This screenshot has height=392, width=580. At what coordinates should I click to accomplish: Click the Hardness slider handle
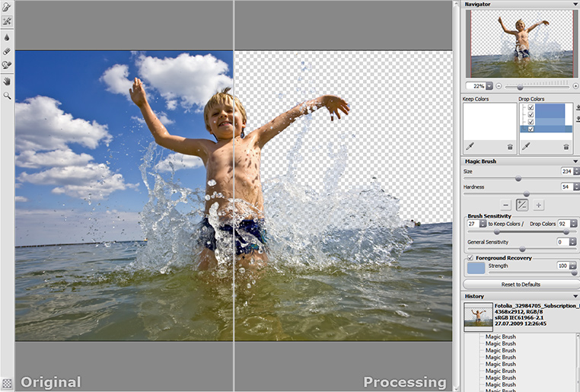click(527, 194)
